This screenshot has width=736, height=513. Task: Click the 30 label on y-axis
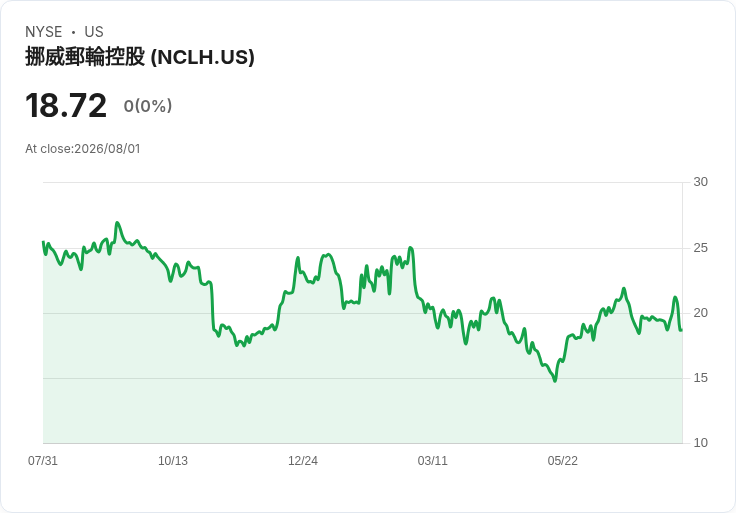[700, 182]
